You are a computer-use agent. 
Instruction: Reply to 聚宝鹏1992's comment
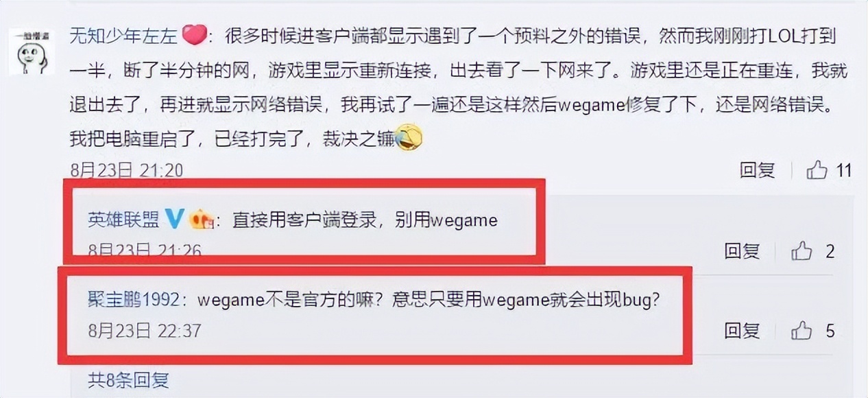click(x=742, y=331)
